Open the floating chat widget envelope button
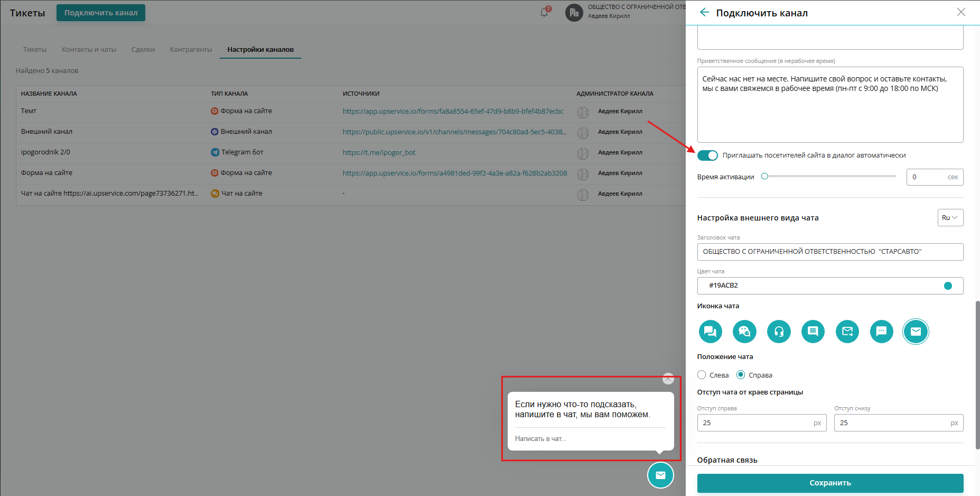The height and width of the screenshot is (496, 980). point(660,475)
